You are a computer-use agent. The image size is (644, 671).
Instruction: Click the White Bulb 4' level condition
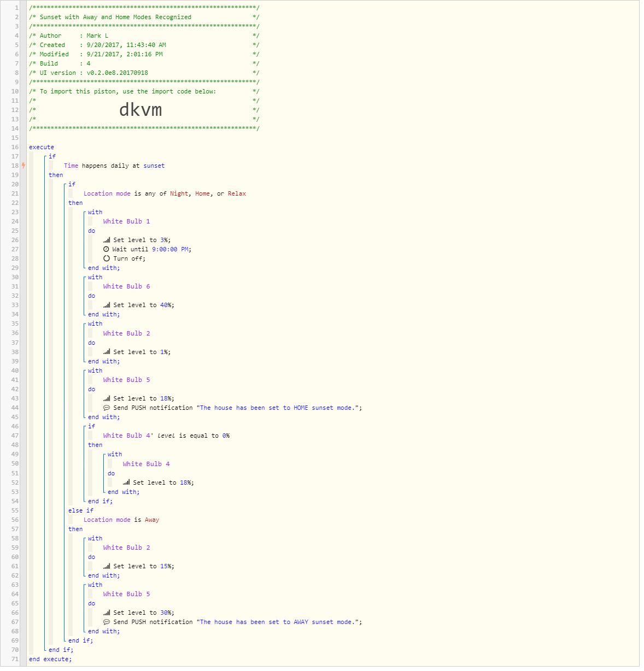[166, 435]
